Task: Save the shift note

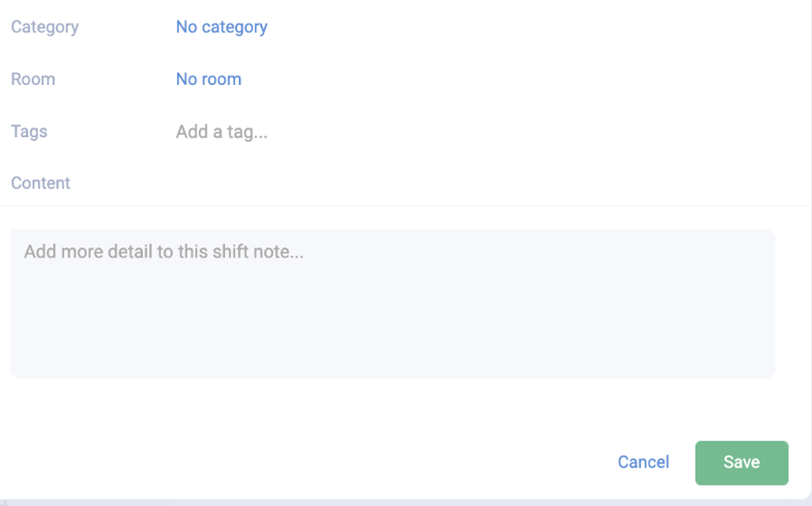Action: [741, 462]
